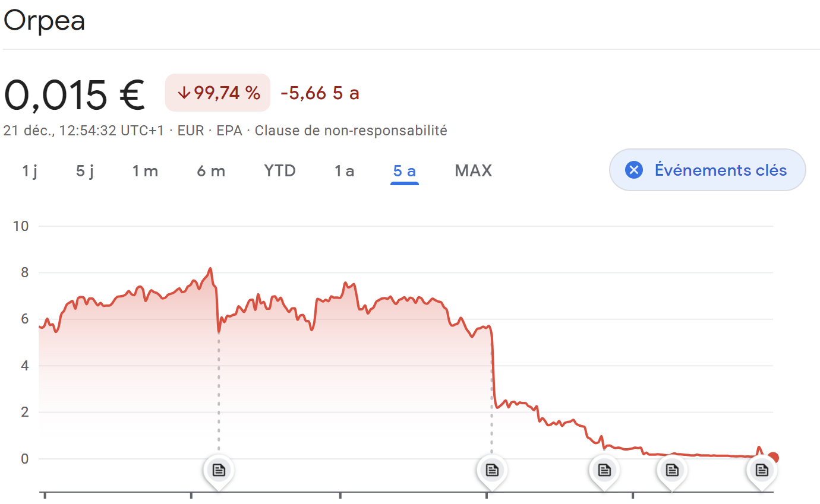Viewport: 820px width, 504px height.
Task: Select the 1 j time range
Action: pos(30,171)
